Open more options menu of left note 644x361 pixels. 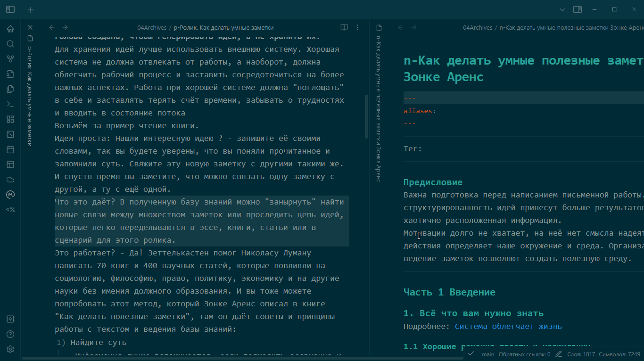point(357,27)
